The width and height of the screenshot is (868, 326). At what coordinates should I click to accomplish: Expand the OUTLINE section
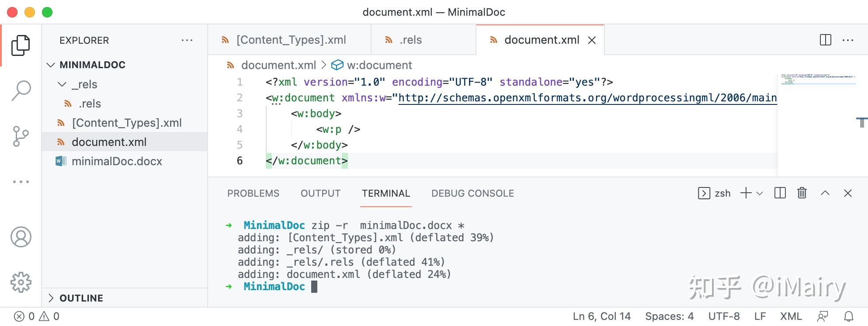(51, 298)
